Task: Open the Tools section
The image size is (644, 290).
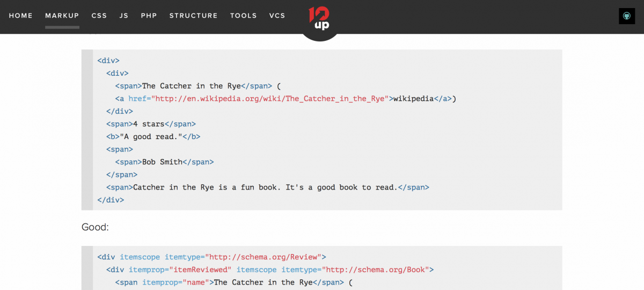Action: (x=244, y=16)
